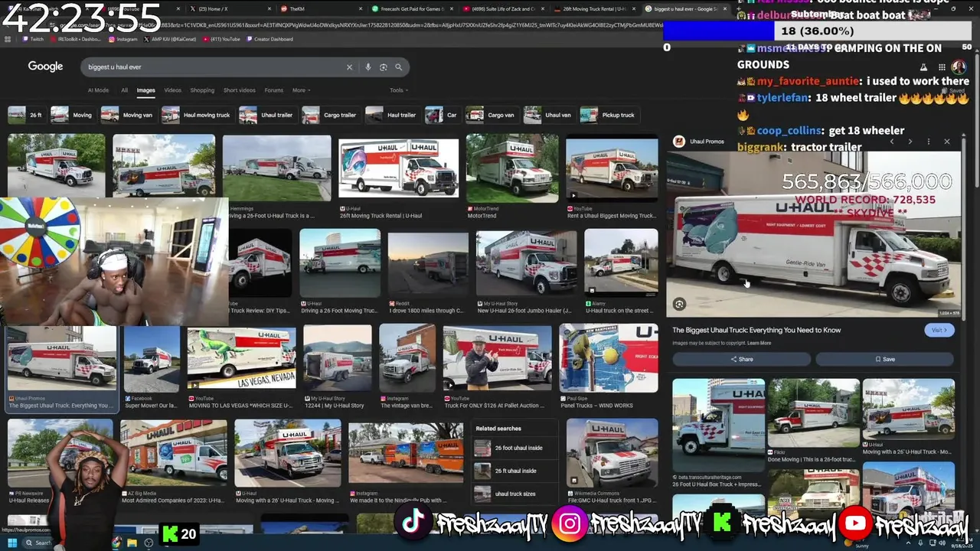980x551 pixels.
Task: Open related search '26 foot uhaul inside'
Action: tap(514, 448)
